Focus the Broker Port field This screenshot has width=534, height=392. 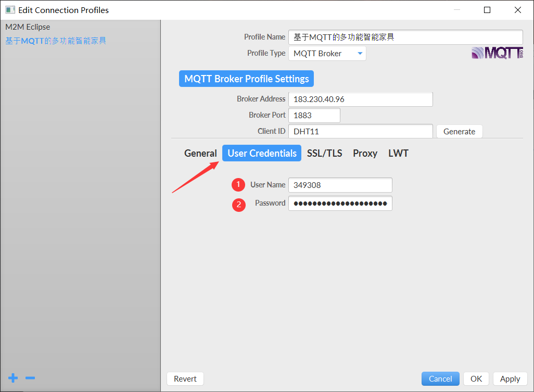click(x=314, y=115)
